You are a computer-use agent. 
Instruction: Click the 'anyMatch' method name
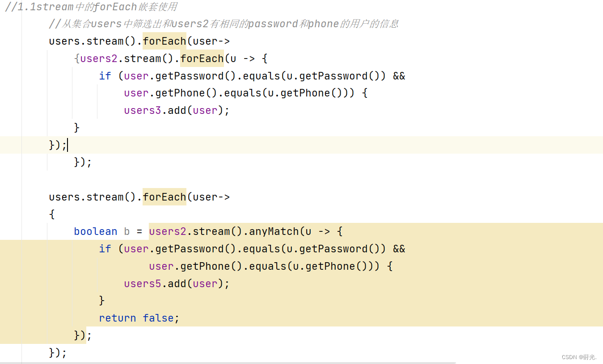click(274, 231)
